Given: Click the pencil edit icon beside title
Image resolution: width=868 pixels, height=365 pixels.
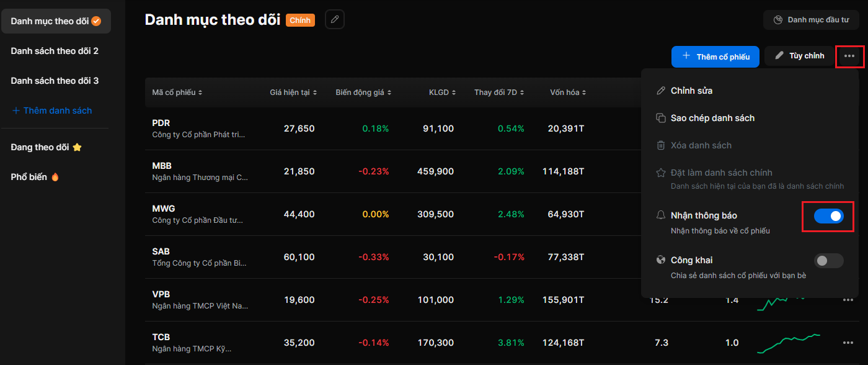Looking at the screenshot, I should click(335, 20).
